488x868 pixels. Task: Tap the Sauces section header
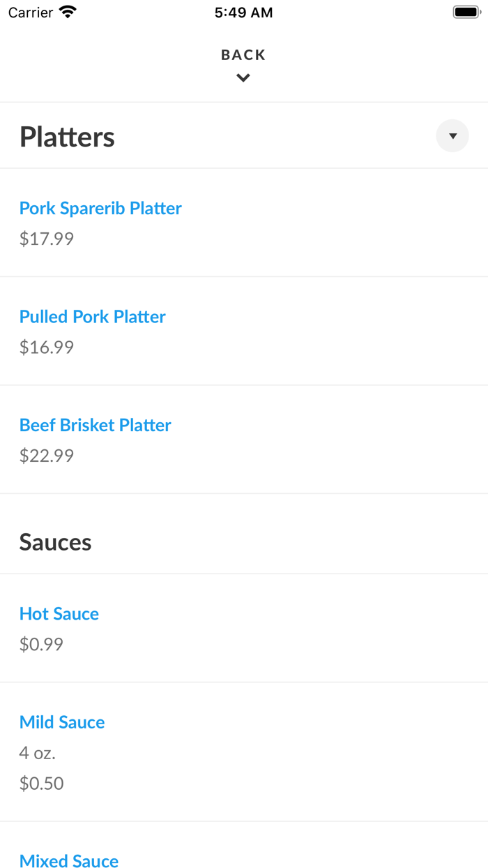pos(55,541)
